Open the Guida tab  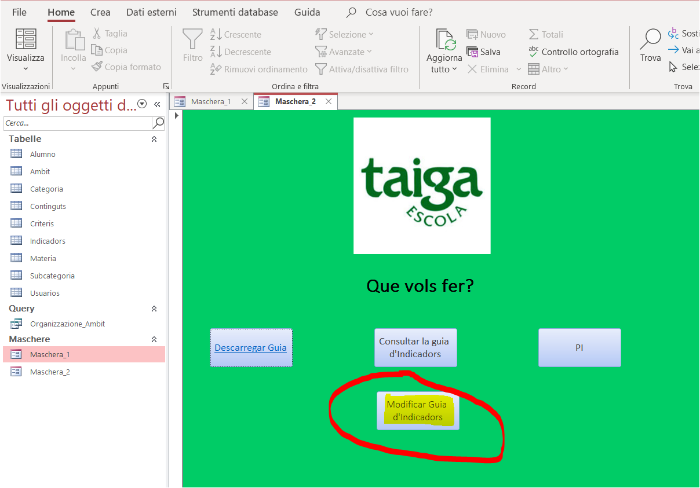[307, 12]
